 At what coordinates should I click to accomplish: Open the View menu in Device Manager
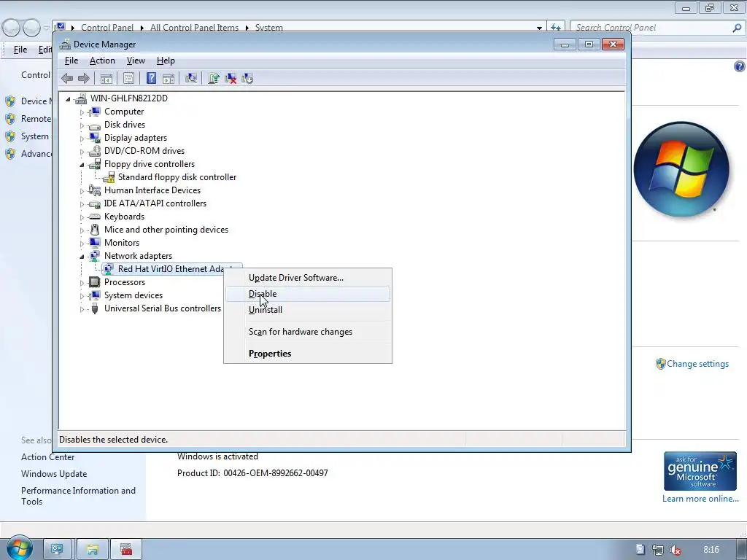coord(136,61)
